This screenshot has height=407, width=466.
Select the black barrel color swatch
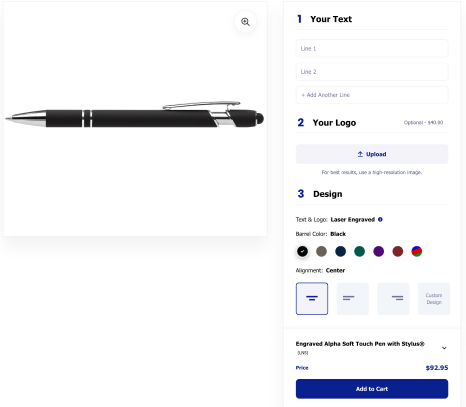[302, 251]
